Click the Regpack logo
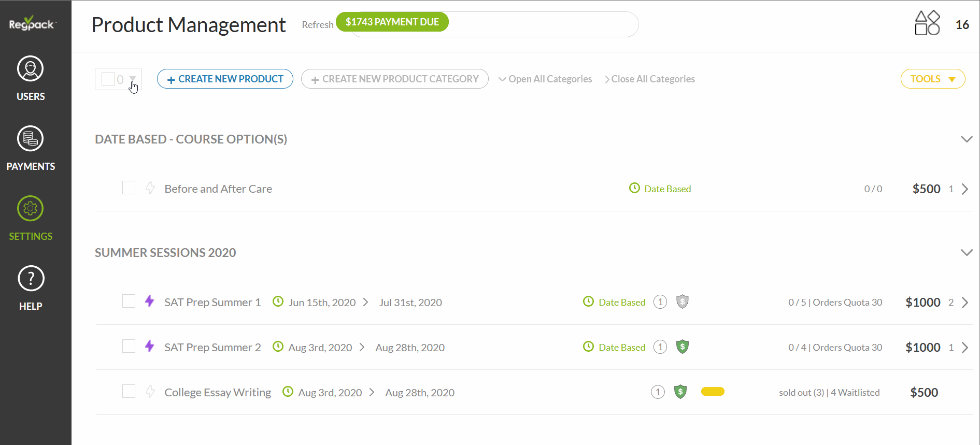The height and width of the screenshot is (445, 980). point(32,24)
